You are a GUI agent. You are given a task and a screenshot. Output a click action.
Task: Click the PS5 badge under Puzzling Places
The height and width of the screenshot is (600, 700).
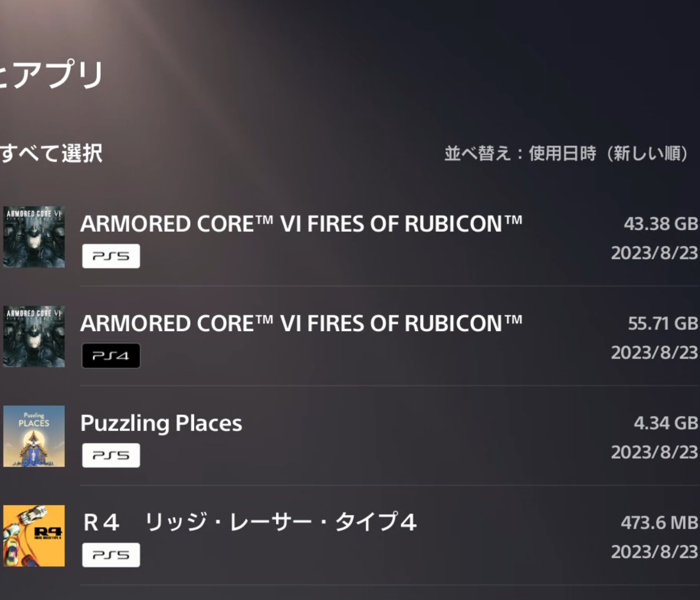click(x=111, y=455)
